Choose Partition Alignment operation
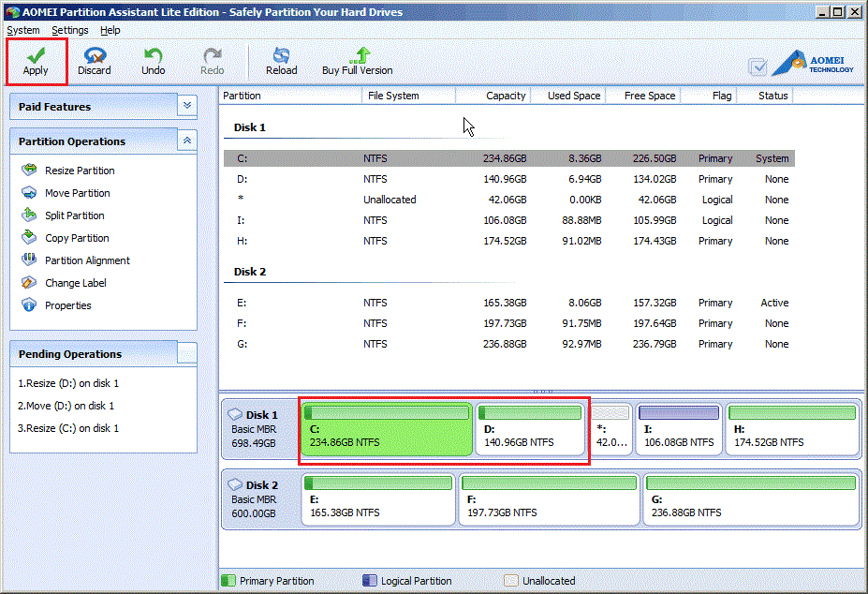This screenshot has height=594, width=868. (87, 260)
